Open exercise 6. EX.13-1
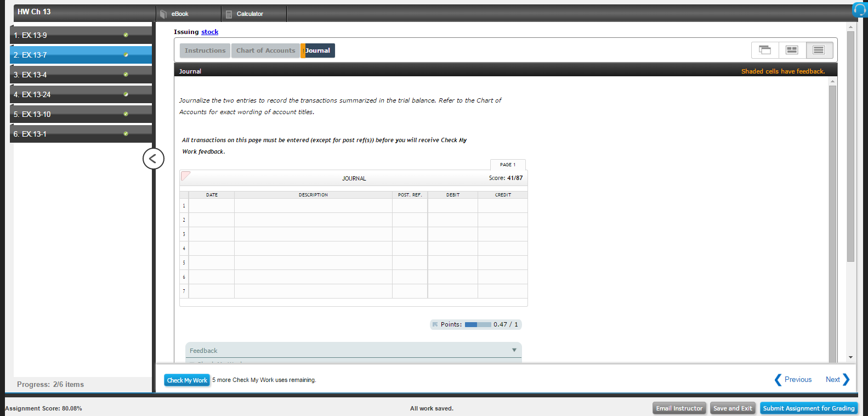This screenshot has height=416, width=868. 81,134
